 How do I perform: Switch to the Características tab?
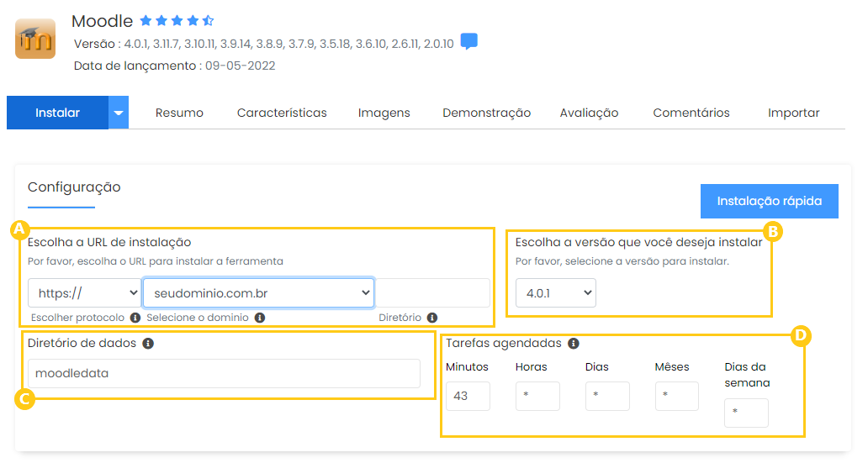[x=282, y=113]
